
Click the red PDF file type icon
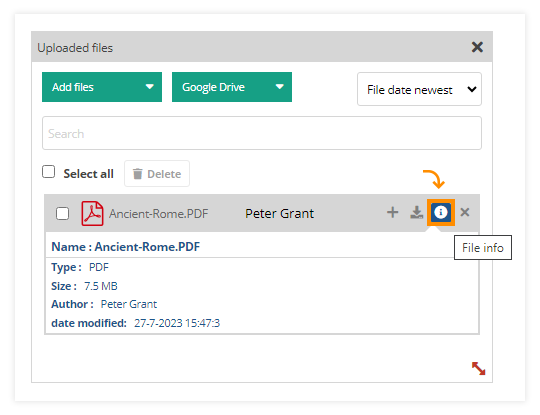92,214
